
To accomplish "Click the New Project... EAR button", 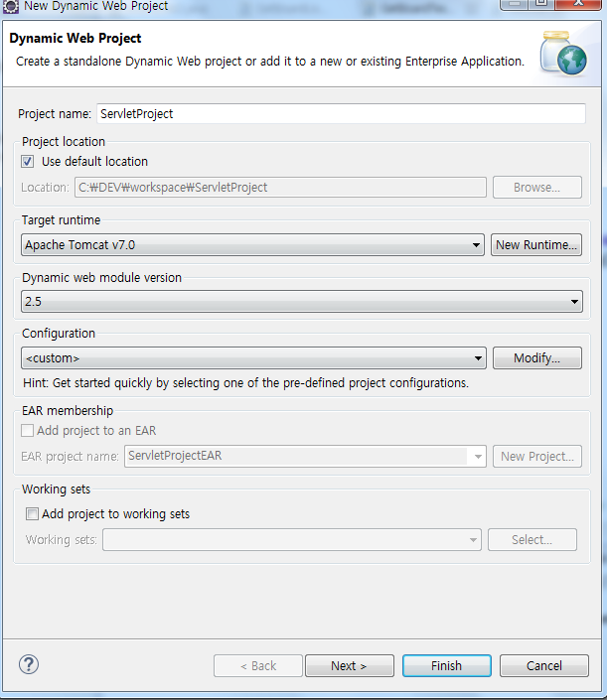I will tap(536, 457).
